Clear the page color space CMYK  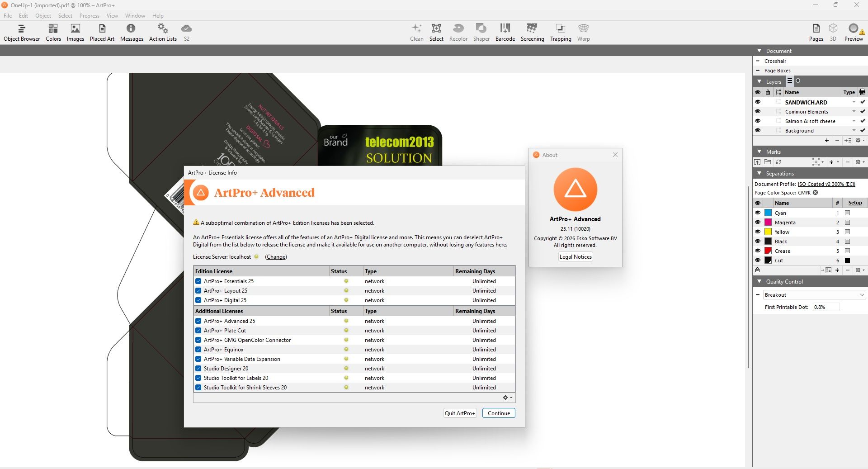coord(816,193)
